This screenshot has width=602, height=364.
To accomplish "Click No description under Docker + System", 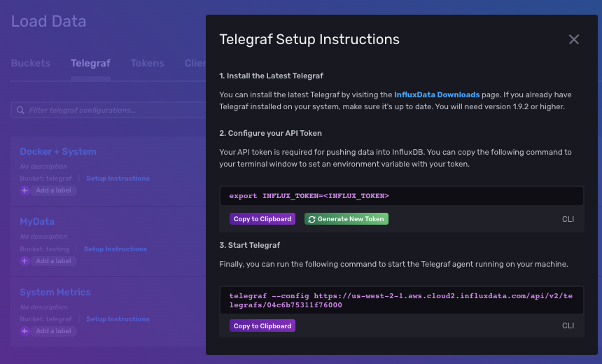I will click(43, 167).
